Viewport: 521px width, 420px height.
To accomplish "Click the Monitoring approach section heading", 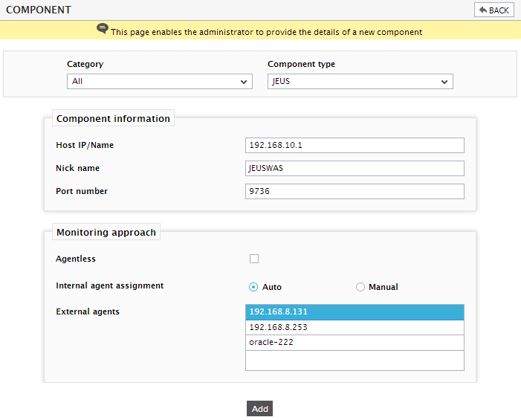I will [106, 232].
